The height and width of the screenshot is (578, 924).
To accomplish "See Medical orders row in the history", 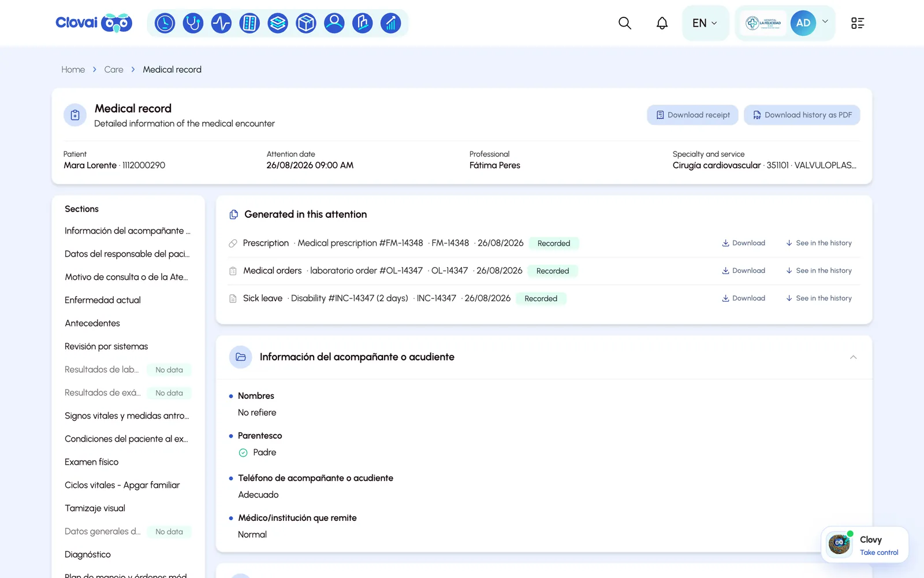I will click(818, 271).
